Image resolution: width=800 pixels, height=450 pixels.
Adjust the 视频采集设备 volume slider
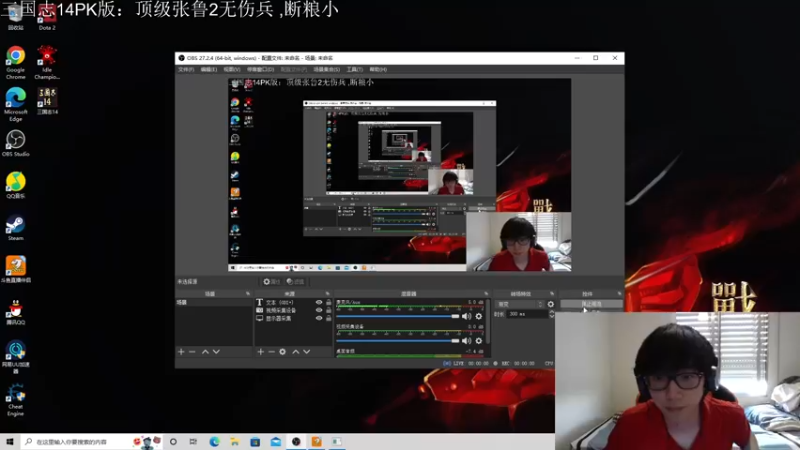tap(397, 341)
